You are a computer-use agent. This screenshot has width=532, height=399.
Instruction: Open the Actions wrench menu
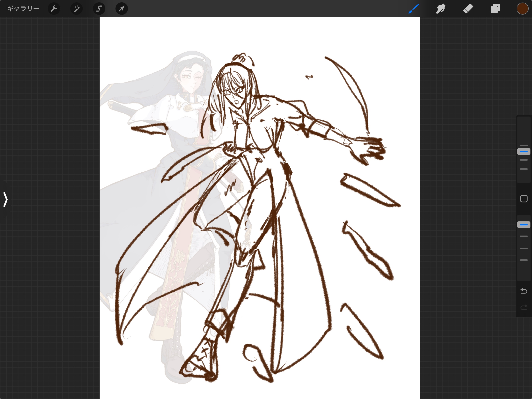tap(54, 9)
